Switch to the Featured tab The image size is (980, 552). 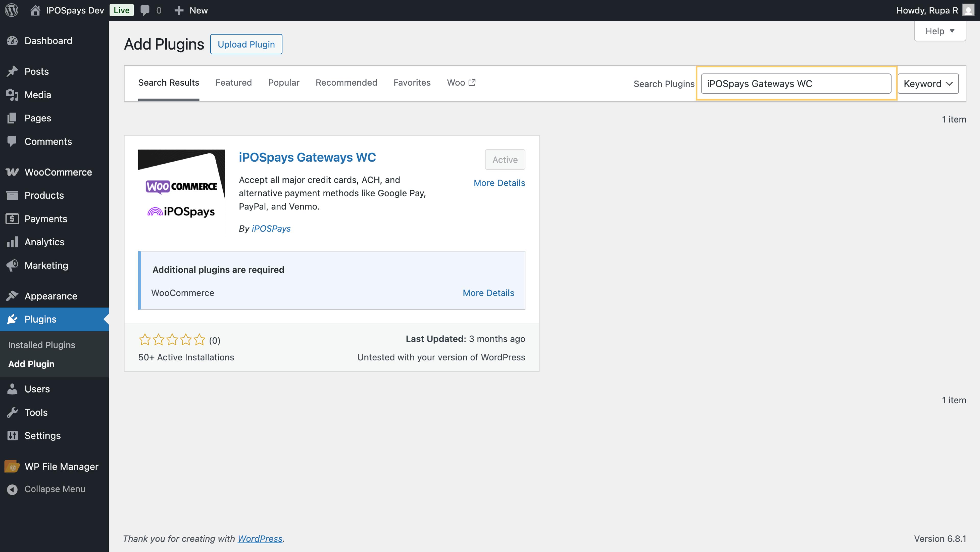tap(233, 83)
